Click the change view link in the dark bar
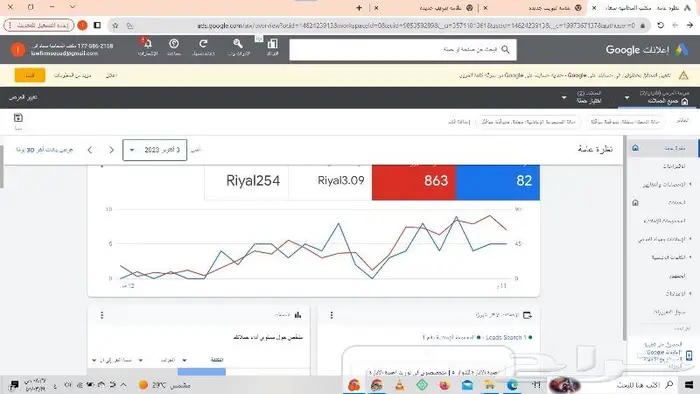 23,97
